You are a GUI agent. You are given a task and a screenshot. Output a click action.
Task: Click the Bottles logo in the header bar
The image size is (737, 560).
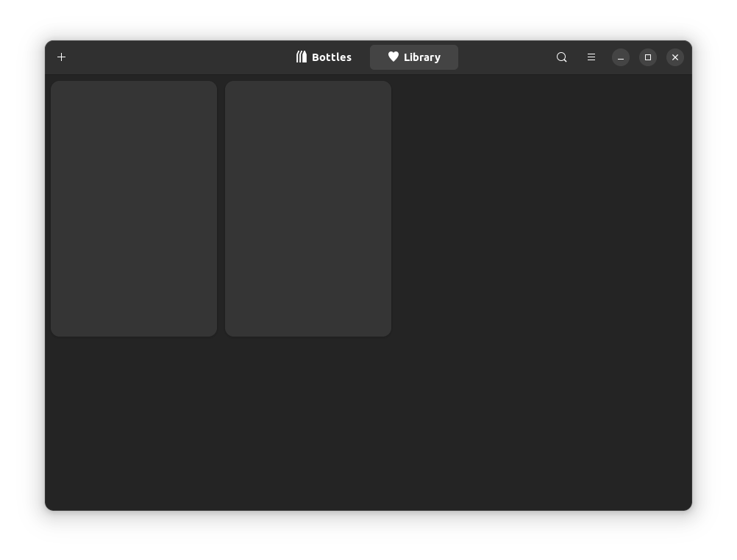(x=302, y=57)
